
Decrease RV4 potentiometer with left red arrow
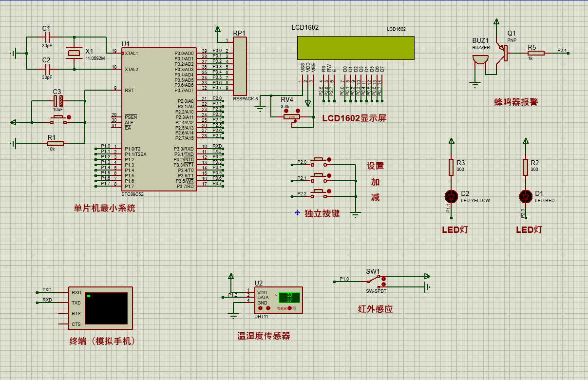[285, 112]
